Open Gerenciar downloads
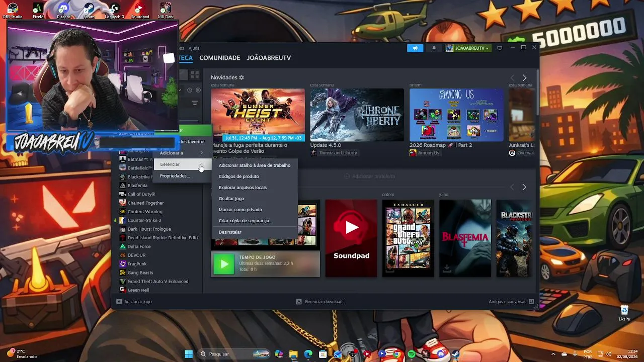This screenshot has height=362, width=644. [x=320, y=302]
